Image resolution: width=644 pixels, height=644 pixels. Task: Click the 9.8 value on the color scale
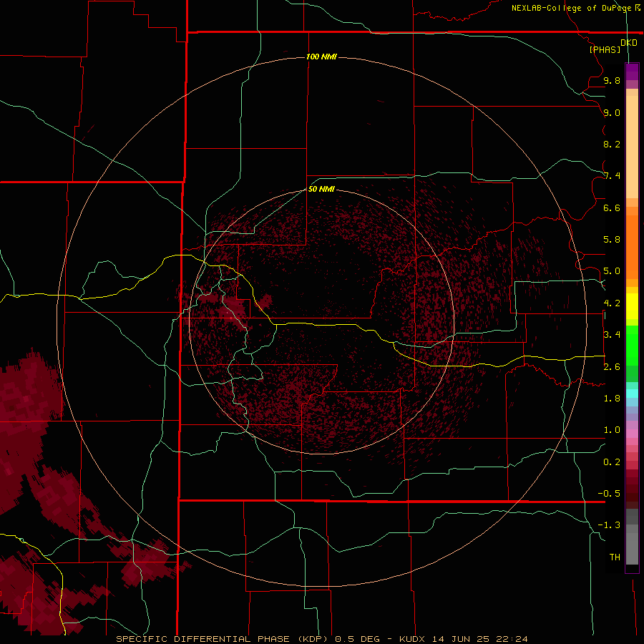click(612, 80)
